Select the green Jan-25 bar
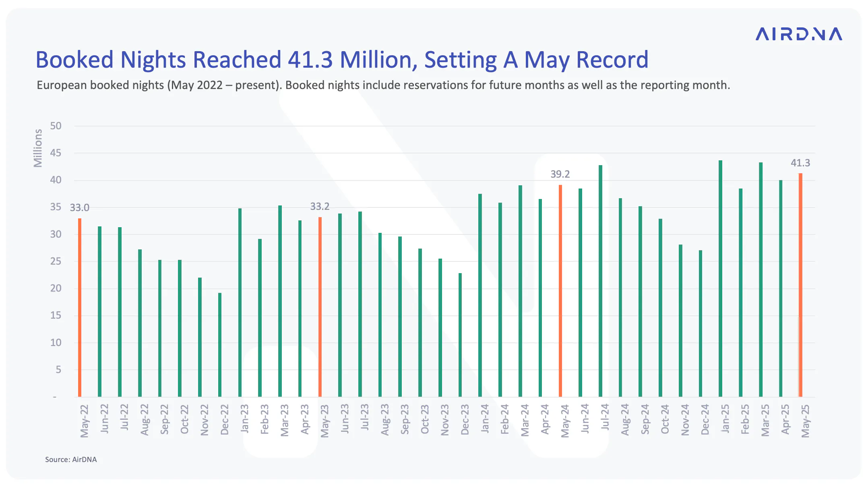The image size is (868, 485). [721, 279]
